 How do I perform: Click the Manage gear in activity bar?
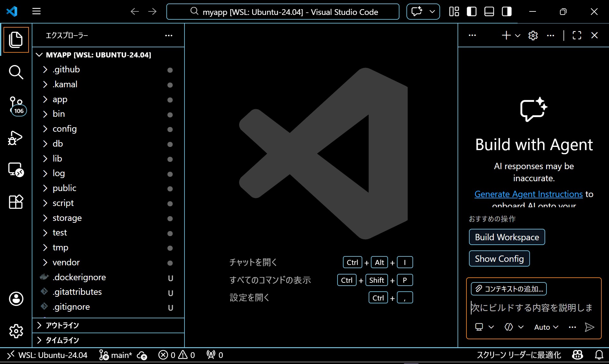tap(16, 331)
